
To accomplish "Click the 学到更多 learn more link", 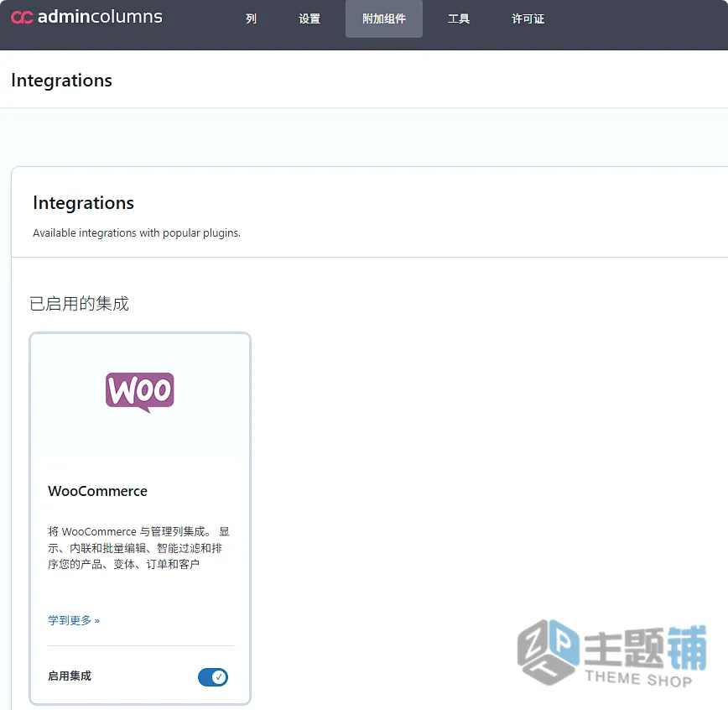I will (74, 620).
